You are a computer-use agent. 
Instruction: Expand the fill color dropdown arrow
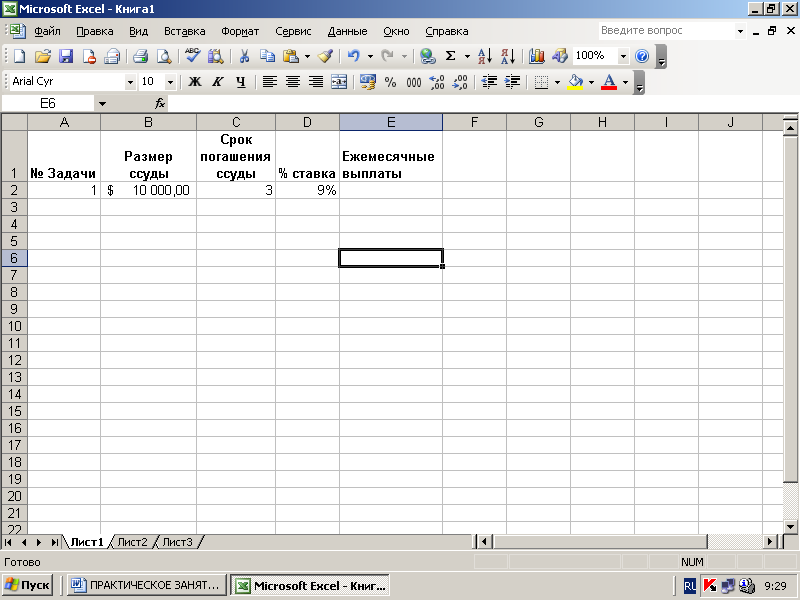tap(591, 82)
